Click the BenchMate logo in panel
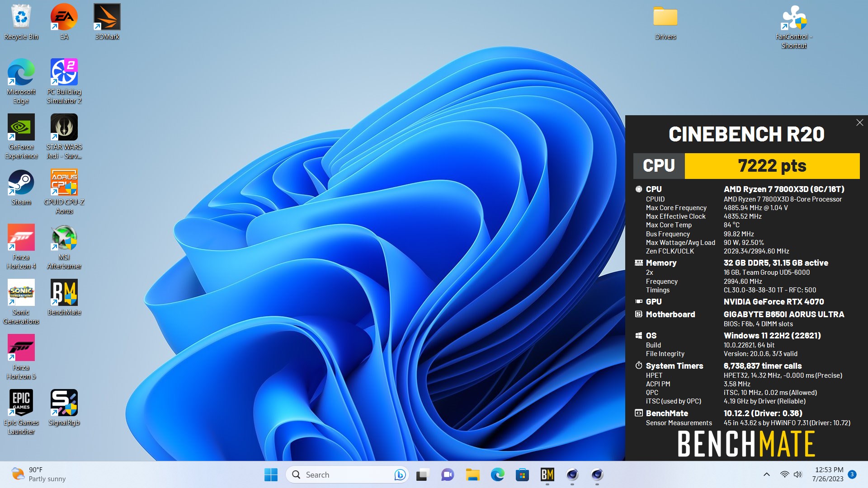The image size is (868, 488). coord(746,444)
